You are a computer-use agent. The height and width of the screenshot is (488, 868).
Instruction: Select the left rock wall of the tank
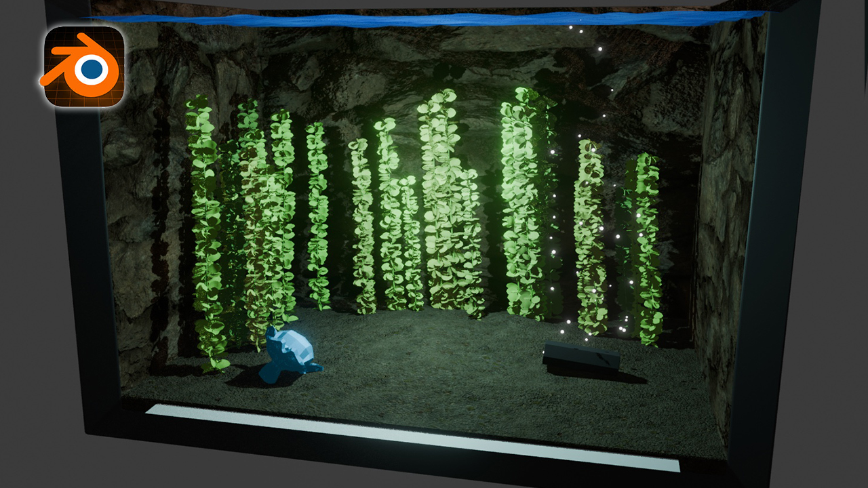(136, 237)
